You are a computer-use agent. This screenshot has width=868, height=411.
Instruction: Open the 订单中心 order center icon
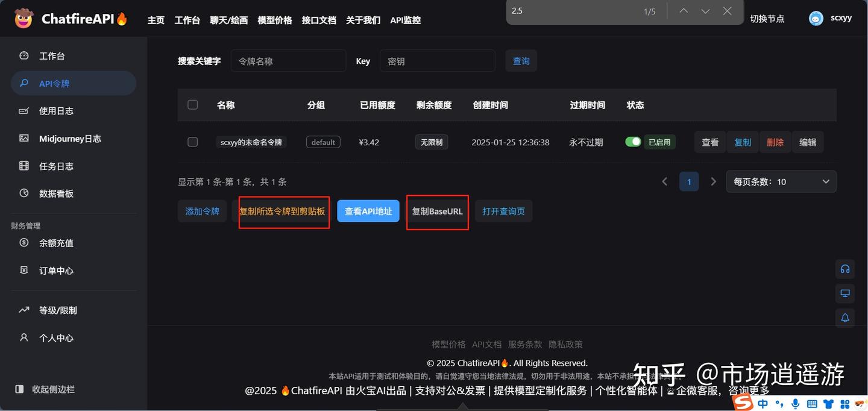coord(24,270)
